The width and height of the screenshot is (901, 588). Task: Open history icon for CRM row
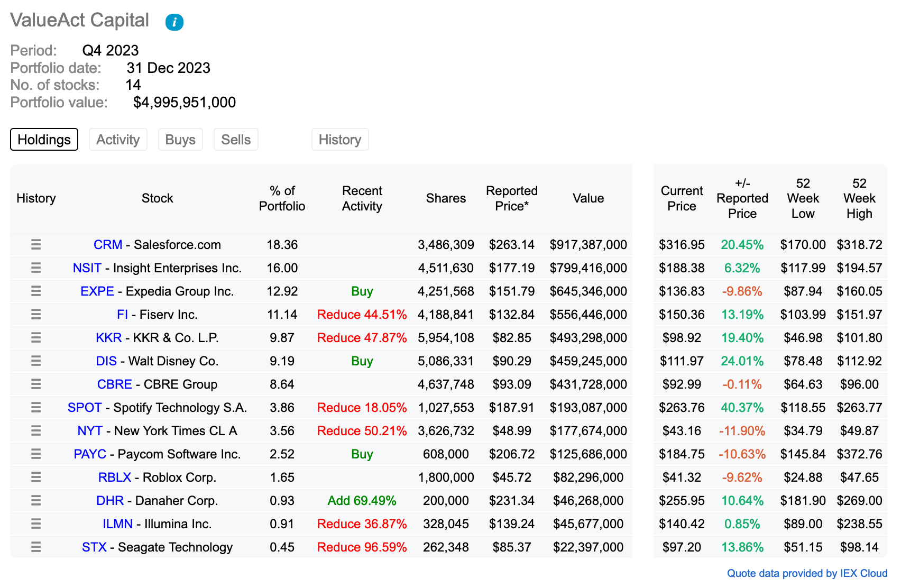36,244
